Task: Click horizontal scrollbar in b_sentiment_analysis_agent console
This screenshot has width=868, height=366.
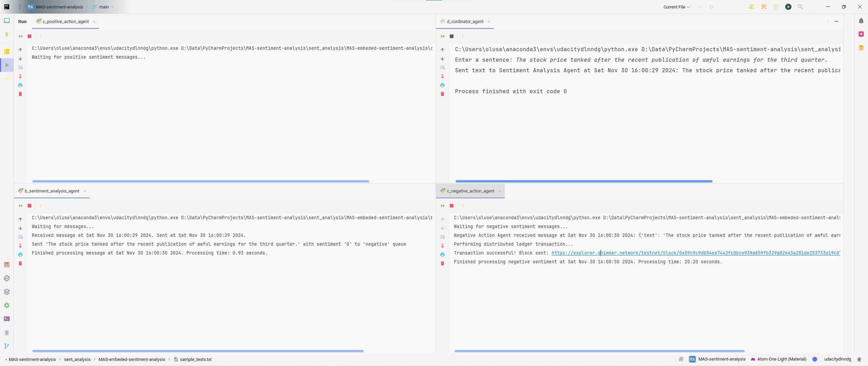Action: (198, 351)
